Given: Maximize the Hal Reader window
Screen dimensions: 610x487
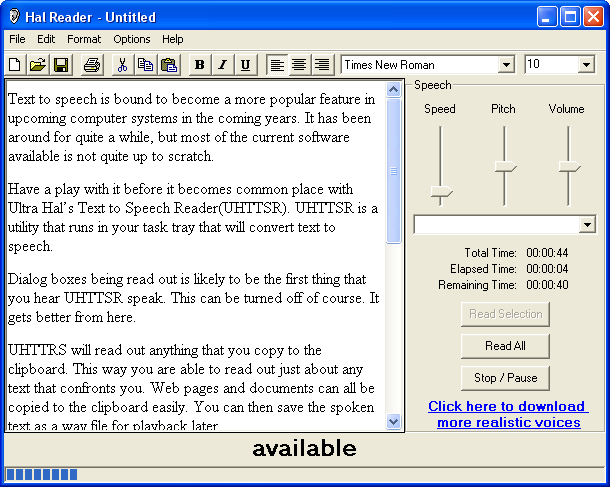Looking at the screenshot, I should 570,17.
